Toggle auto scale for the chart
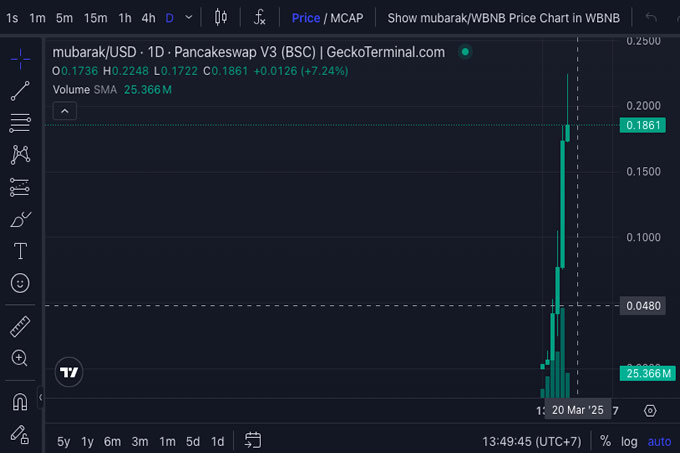The image size is (680, 453). point(659,441)
